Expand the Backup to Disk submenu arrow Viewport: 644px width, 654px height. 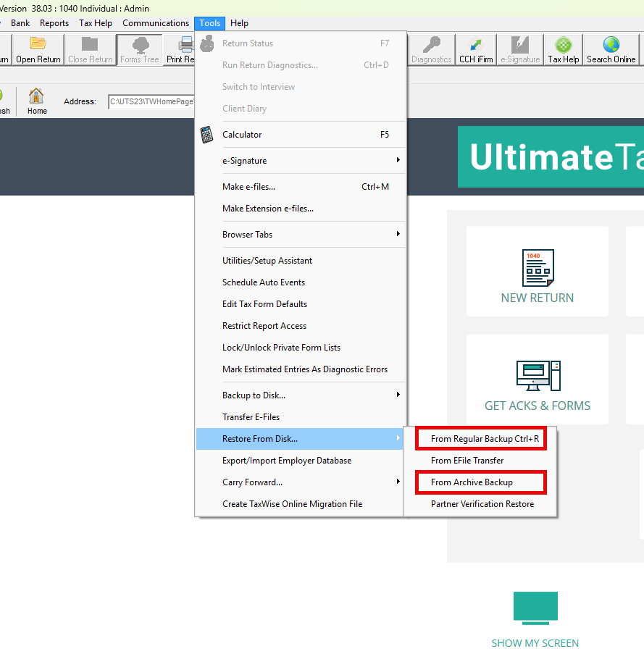[x=398, y=395]
